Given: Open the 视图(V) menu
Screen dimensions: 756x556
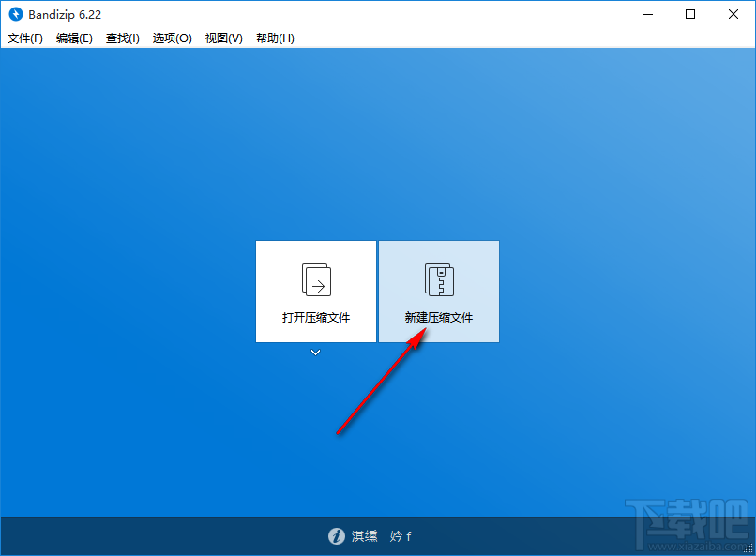Looking at the screenshot, I should [224, 38].
